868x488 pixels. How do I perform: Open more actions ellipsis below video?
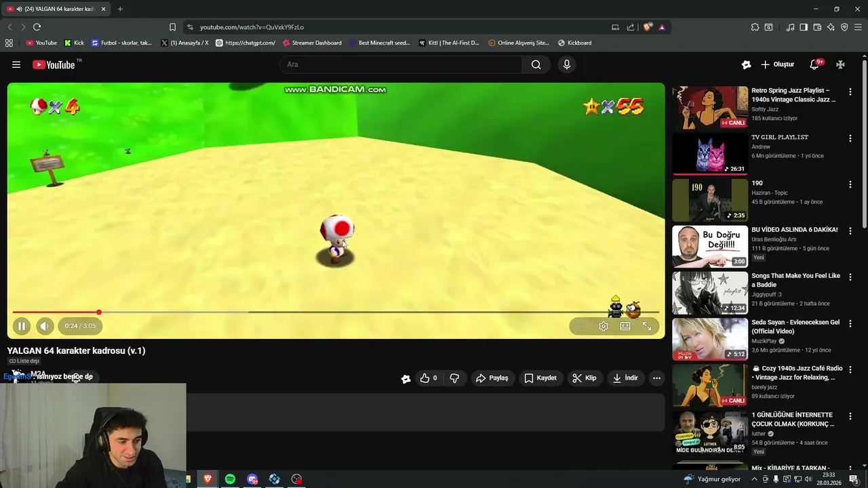click(x=656, y=378)
